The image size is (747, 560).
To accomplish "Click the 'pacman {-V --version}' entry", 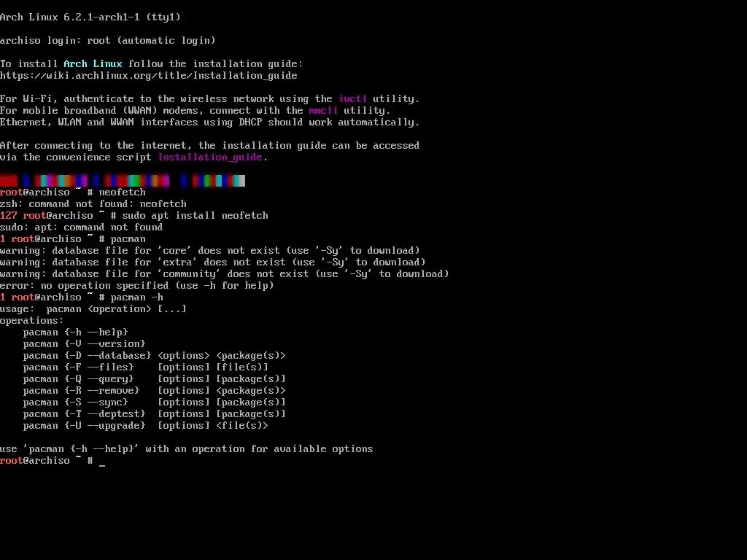I will [85, 344].
